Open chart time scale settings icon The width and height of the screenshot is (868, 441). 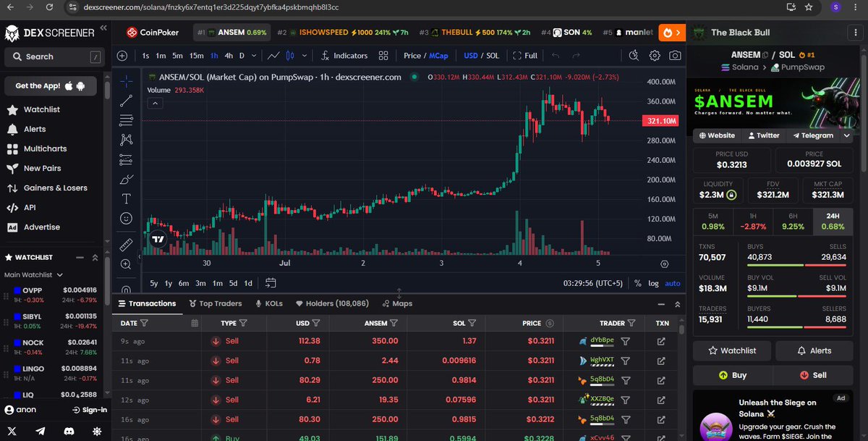[664, 264]
